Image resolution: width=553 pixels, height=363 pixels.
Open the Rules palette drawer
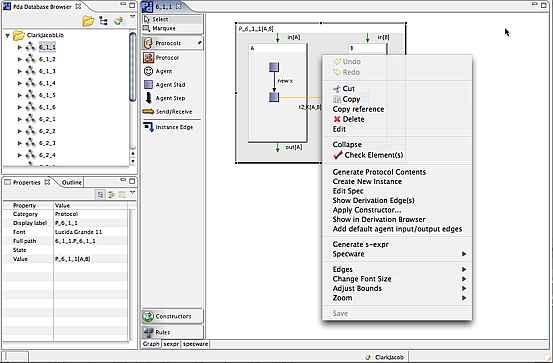pos(173,332)
